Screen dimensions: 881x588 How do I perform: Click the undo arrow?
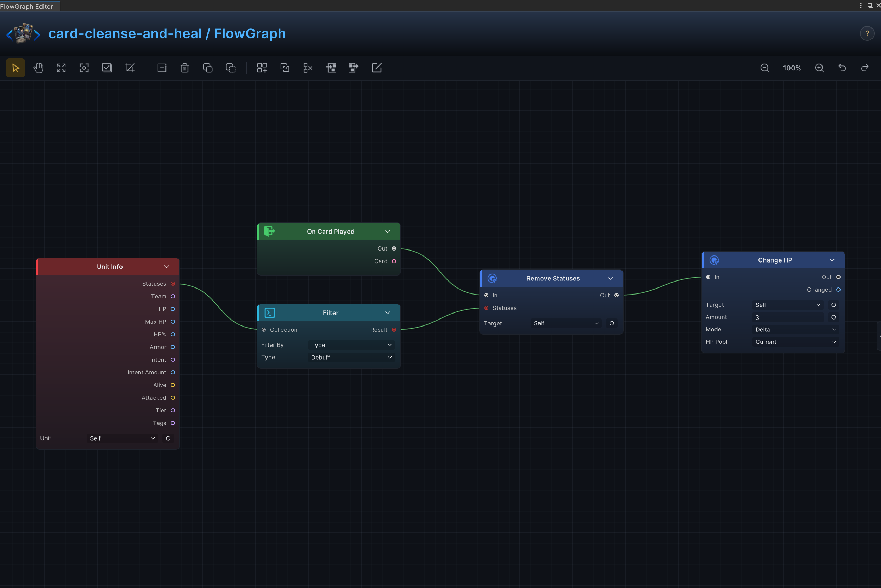(842, 68)
